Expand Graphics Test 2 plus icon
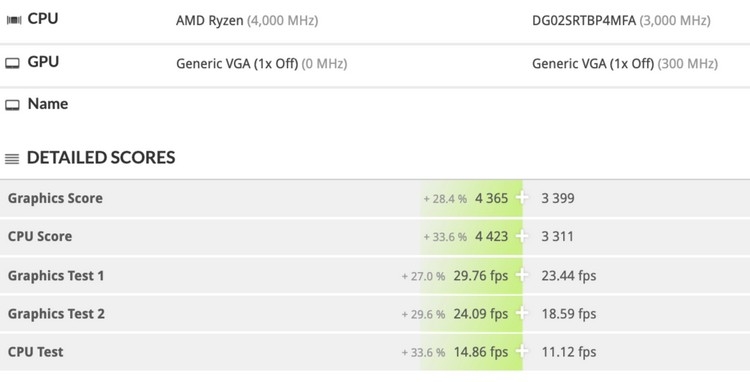This screenshot has width=750, height=382. [x=522, y=314]
